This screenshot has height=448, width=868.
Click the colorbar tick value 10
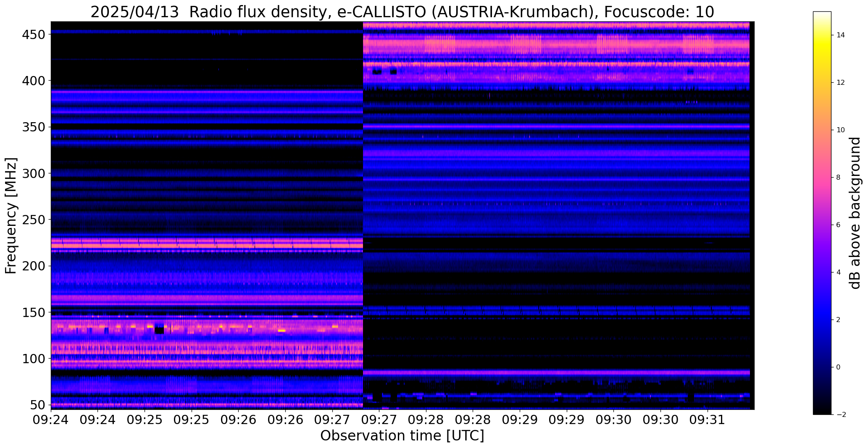click(840, 130)
